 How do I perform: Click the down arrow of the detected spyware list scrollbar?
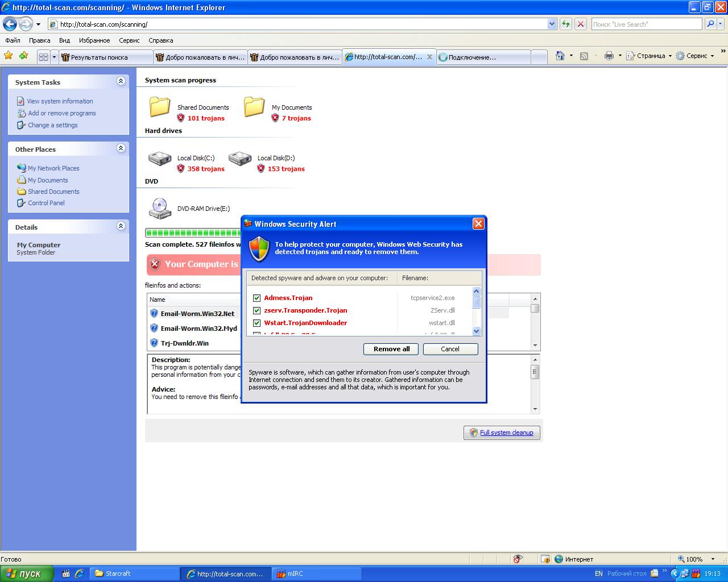pyautogui.click(x=477, y=331)
